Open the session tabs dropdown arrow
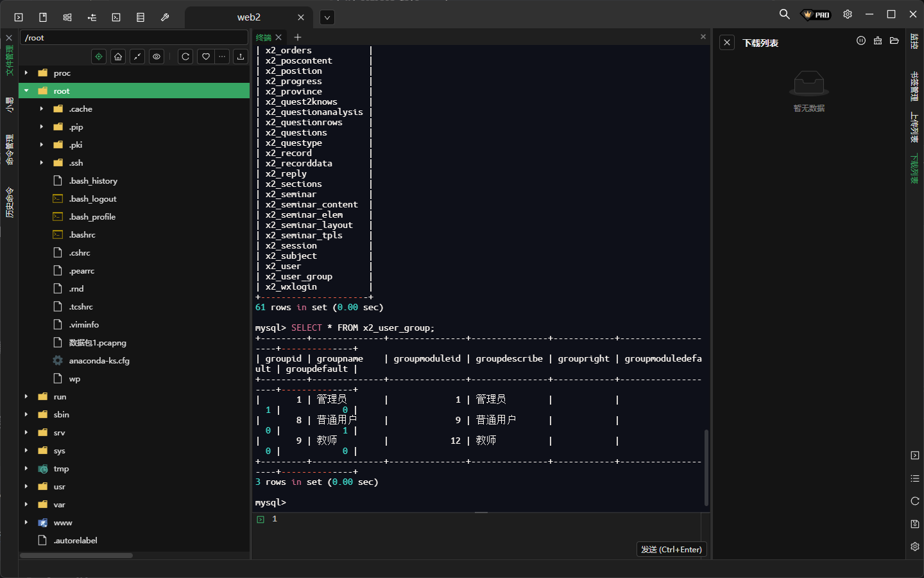The width and height of the screenshot is (924, 578). [x=327, y=17]
